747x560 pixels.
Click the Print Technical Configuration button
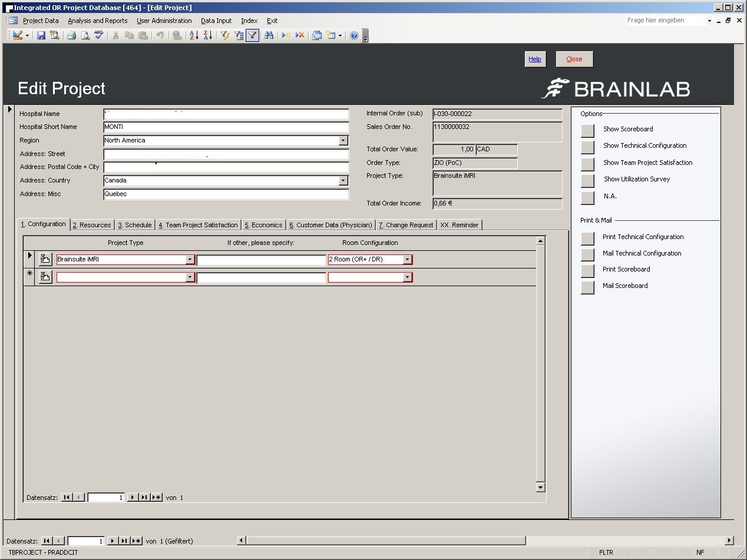click(588, 238)
